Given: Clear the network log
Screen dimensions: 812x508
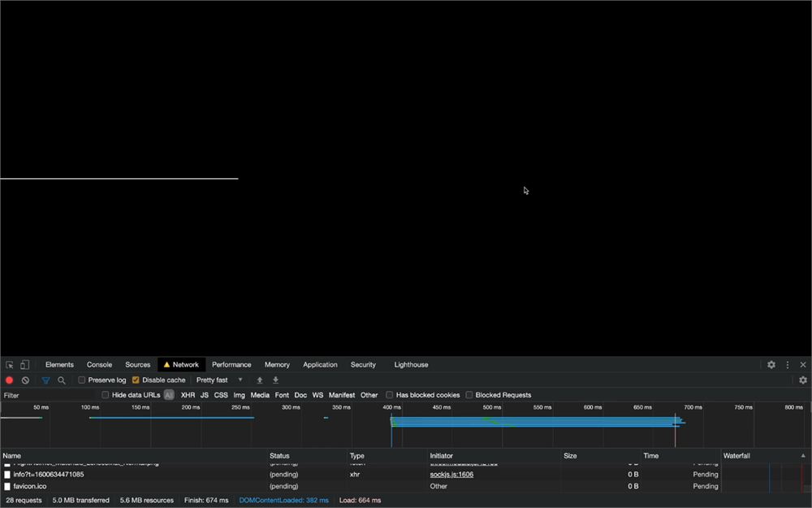Looking at the screenshot, I should [25, 380].
